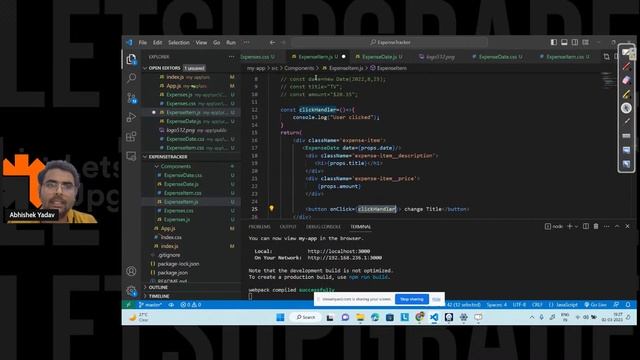This screenshot has width=640, height=360.
Task: Switch to the Output panel tab
Action: [288, 227]
